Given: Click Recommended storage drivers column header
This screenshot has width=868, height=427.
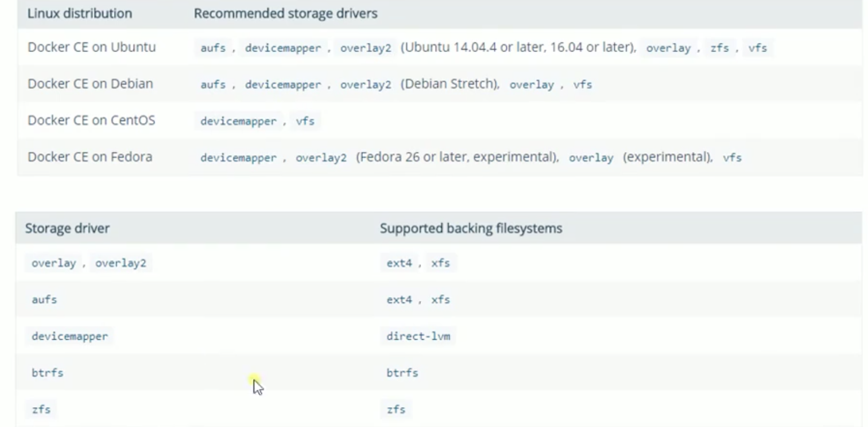Looking at the screenshot, I should pyautogui.click(x=286, y=14).
